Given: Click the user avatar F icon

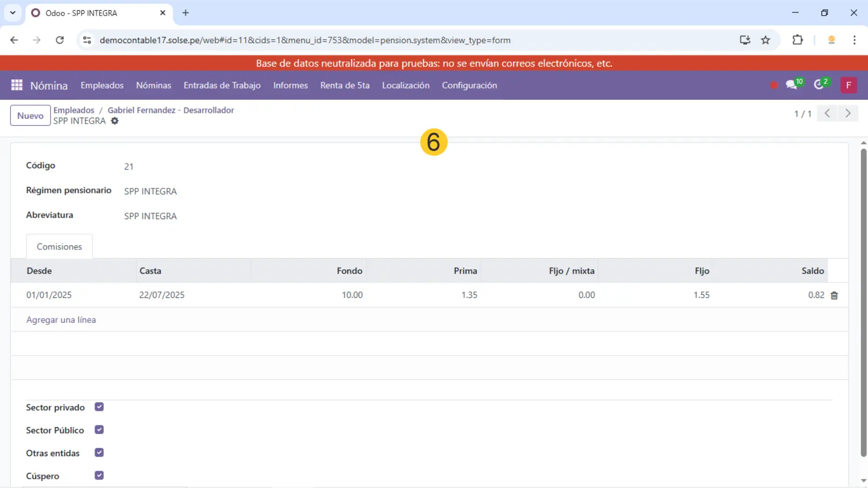Looking at the screenshot, I should tap(849, 85).
